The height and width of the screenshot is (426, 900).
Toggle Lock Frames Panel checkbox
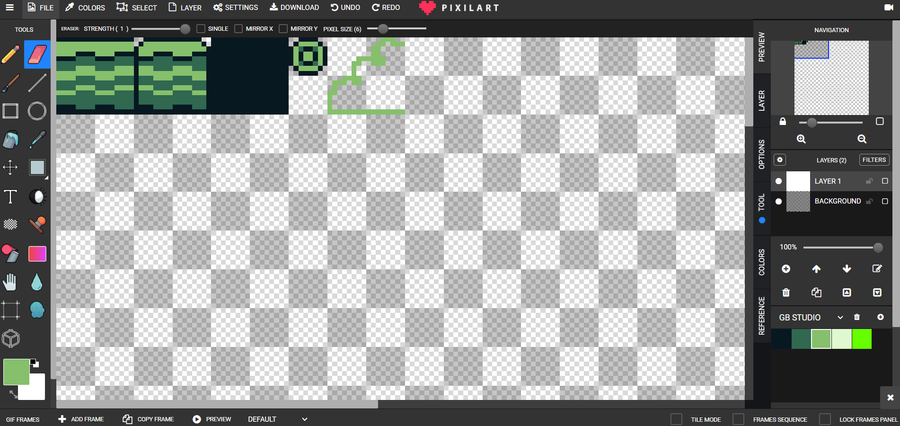tap(825, 419)
